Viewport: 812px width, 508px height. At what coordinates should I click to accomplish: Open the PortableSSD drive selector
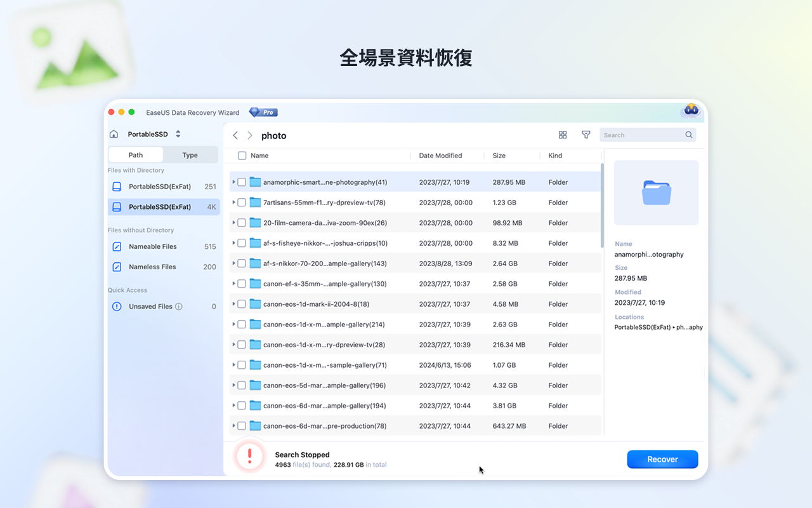click(x=154, y=134)
